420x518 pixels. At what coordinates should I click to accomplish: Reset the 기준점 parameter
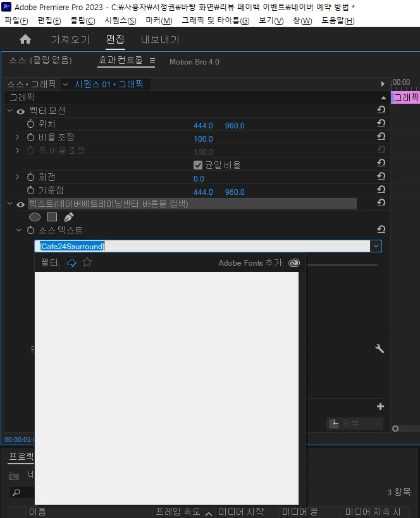pyautogui.click(x=381, y=189)
